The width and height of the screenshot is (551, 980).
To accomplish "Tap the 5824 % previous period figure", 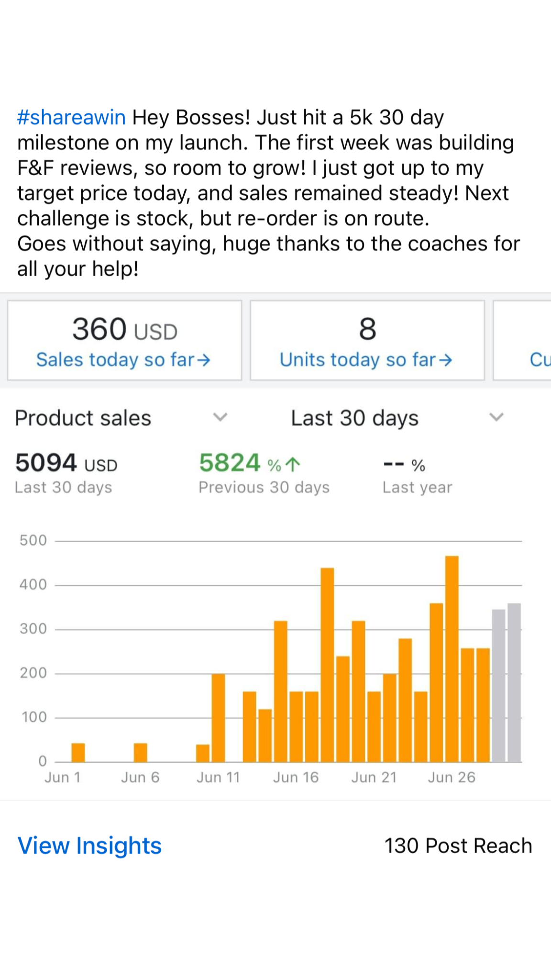I will (239, 463).
